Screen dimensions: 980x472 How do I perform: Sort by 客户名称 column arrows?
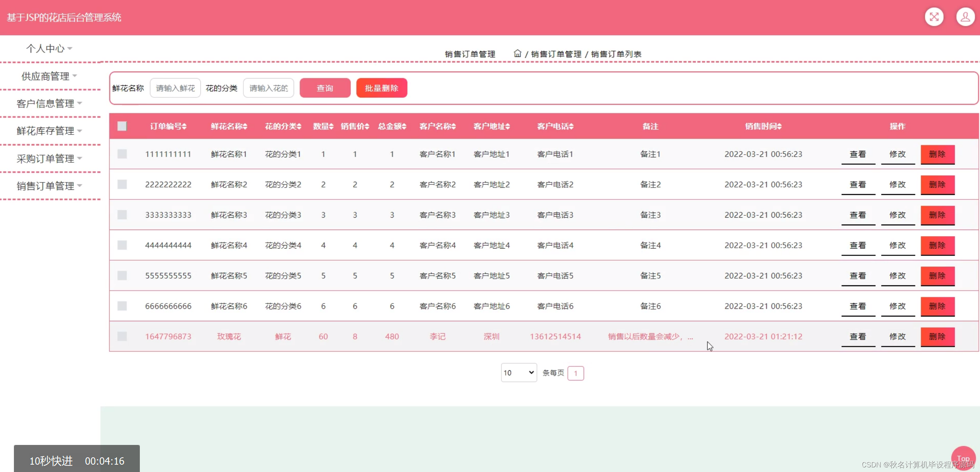tap(453, 126)
